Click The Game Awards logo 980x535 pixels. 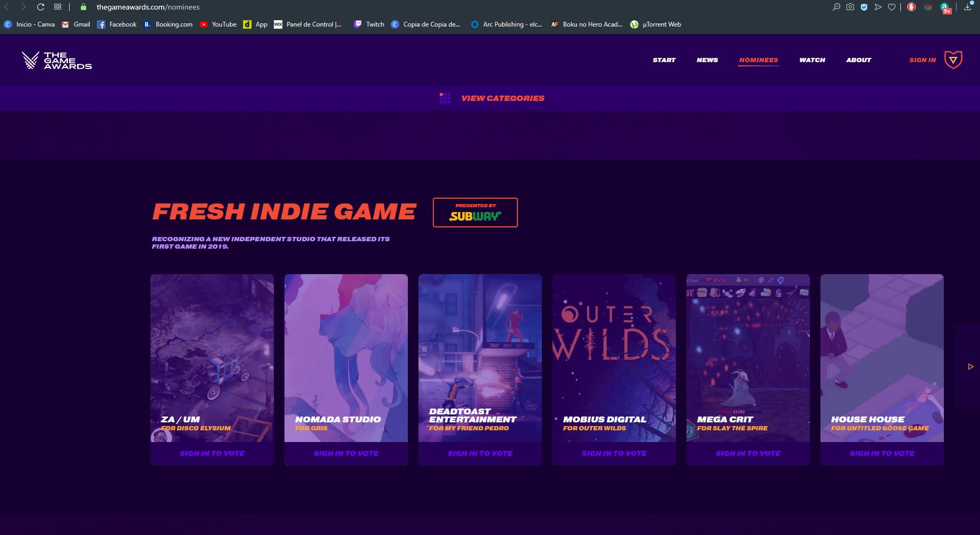pyautogui.click(x=57, y=60)
